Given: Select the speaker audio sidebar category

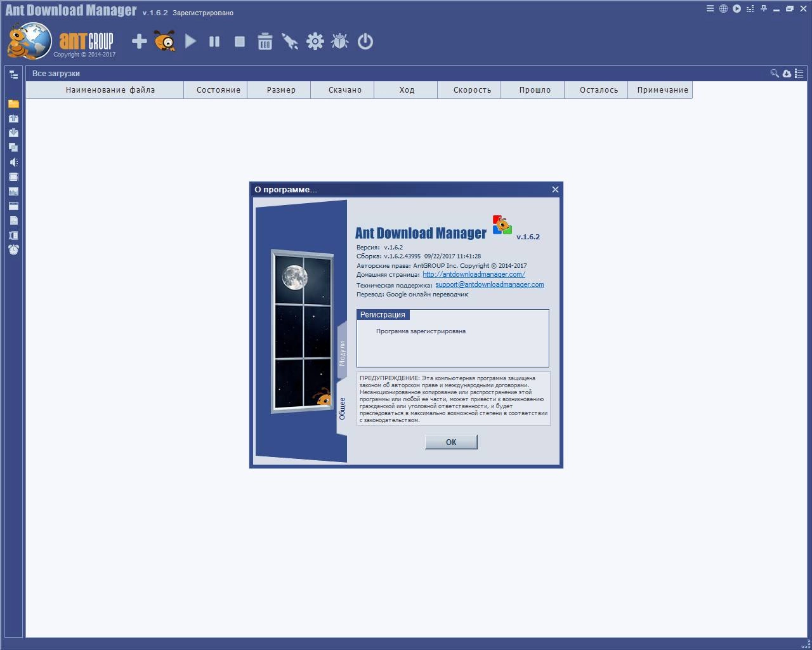Looking at the screenshot, I should pyautogui.click(x=13, y=162).
